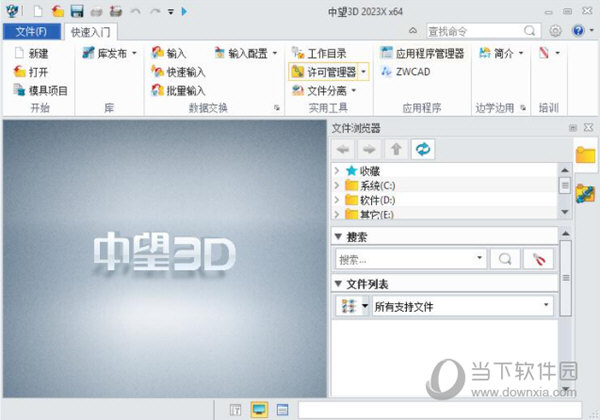Click the highlighted monitor icon in status bar

click(x=259, y=410)
